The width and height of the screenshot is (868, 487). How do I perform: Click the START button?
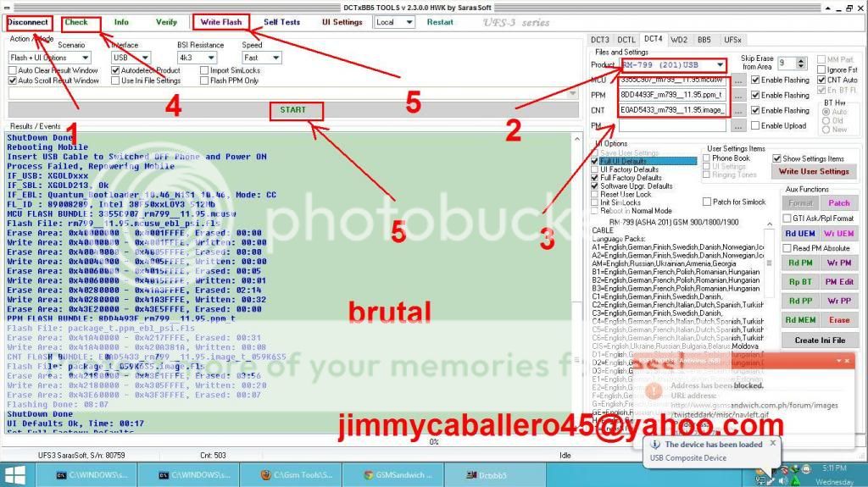(292, 109)
